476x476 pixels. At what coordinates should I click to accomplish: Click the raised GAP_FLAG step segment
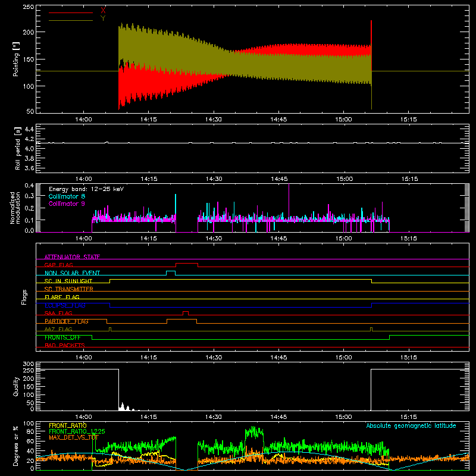(x=187, y=264)
